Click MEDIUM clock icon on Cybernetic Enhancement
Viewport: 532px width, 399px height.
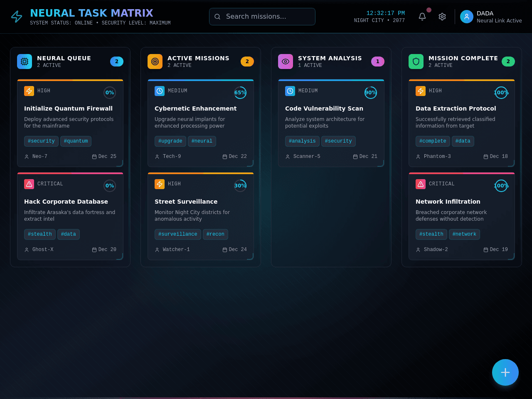coord(160,91)
